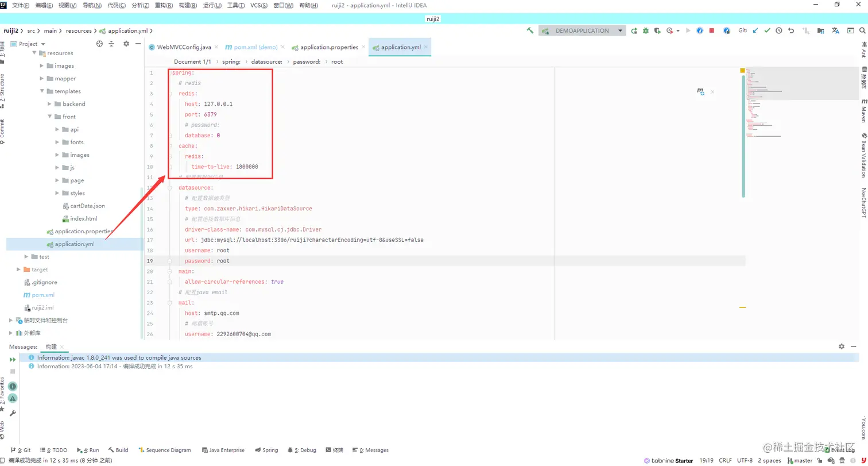Expand the styles folder
Viewport: 868px width, 466px height.
(57, 193)
